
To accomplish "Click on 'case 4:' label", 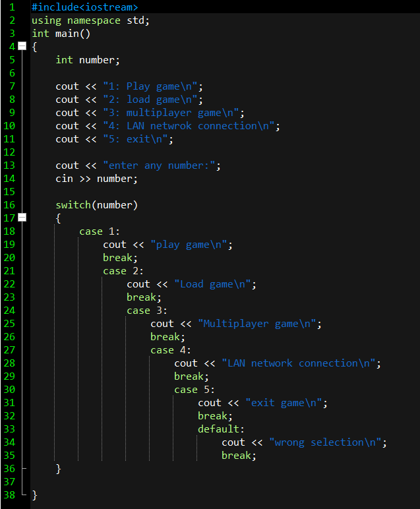I will pos(170,350).
